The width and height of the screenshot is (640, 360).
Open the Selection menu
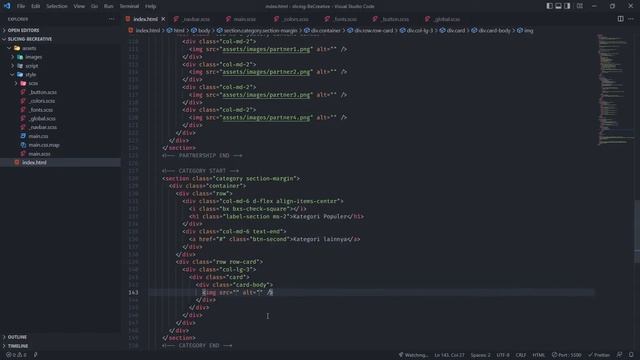pos(57,6)
